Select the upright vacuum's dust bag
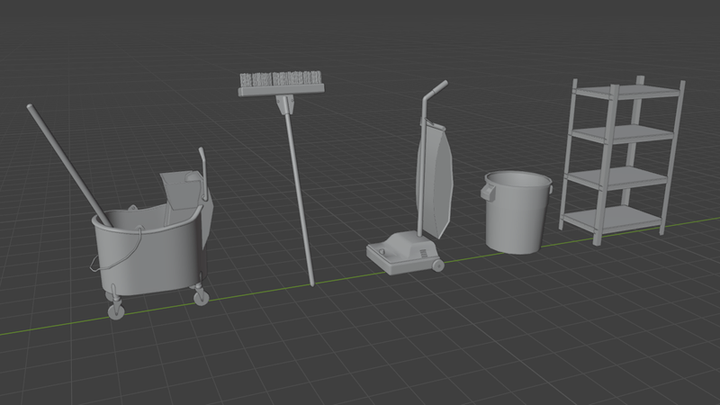Screen dimensions: 720x405 pyautogui.click(x=436, y=177)
